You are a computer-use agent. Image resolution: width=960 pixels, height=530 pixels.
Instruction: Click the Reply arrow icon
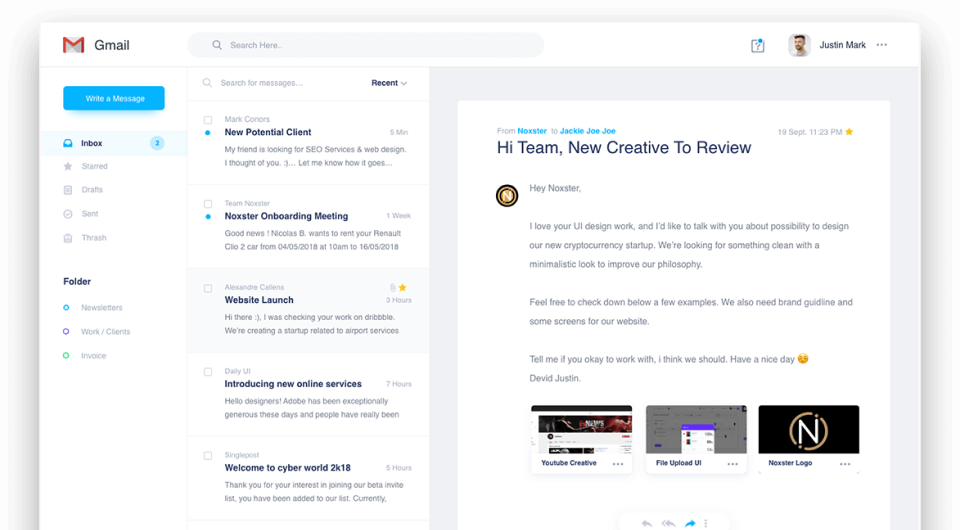coord(647,523)
